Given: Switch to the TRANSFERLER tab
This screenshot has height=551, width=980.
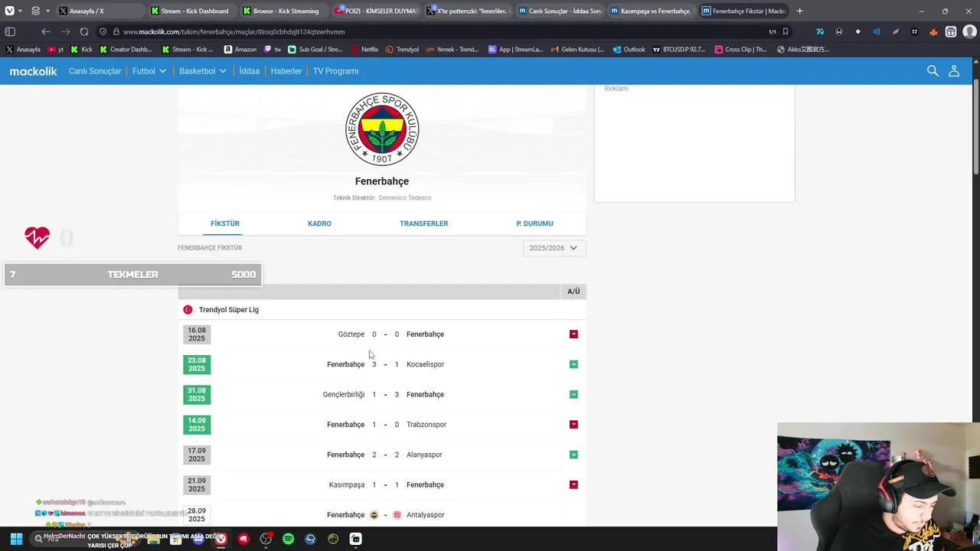Looking at the screenshot, I should 423,223.
